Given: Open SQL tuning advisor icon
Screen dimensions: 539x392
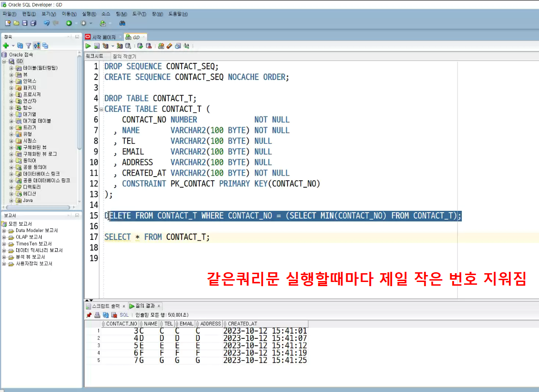Looking at the screenshot, I should pos(128,46).
